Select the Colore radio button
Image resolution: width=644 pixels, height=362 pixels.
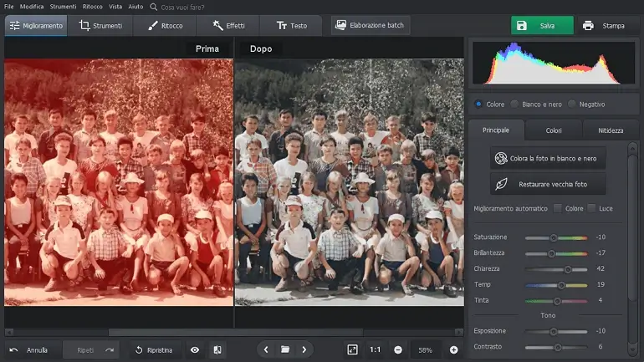tap(478, 104)
